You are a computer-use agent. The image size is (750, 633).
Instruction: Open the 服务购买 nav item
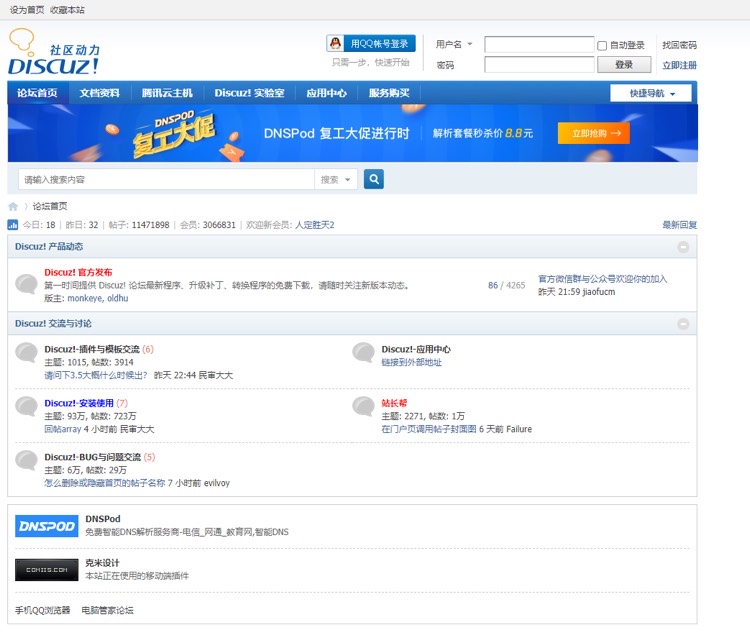(x=389, y=93)
